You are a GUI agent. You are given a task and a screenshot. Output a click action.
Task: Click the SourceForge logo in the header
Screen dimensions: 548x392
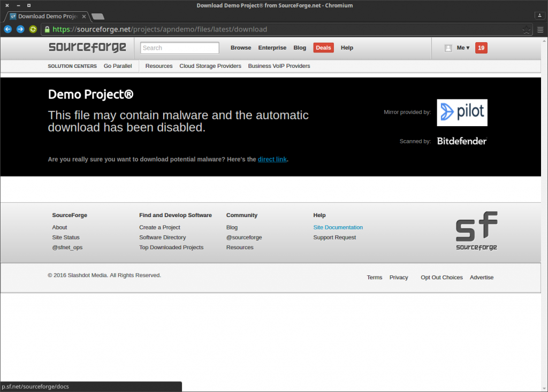pyautogui.click(x=87, y=48)
